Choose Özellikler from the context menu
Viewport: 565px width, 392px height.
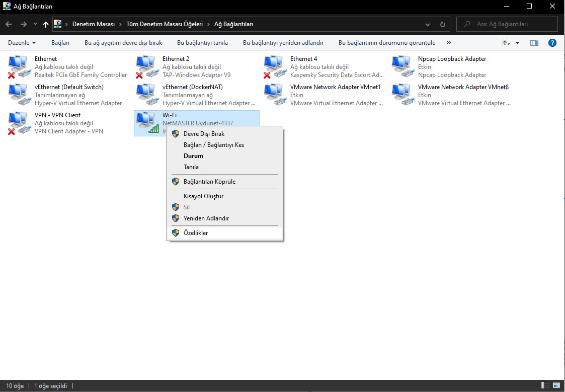coord(196,233)
